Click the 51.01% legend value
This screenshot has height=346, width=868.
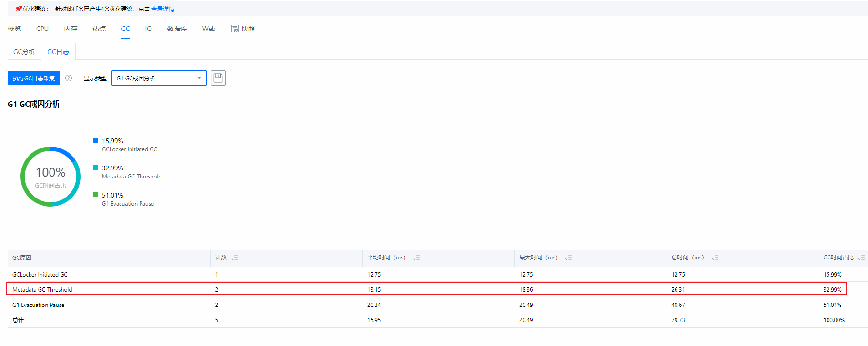pyautogui.click(x=112, y=195)
